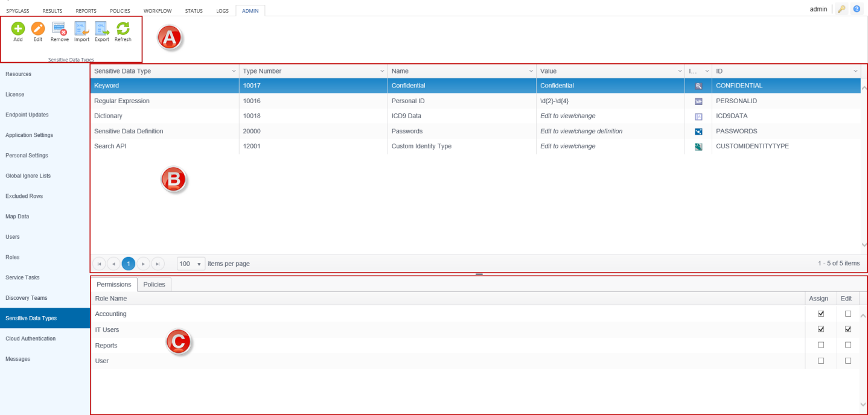
Task: Expand Sensitive Data Type column filter menu
Action: point(234,71)
